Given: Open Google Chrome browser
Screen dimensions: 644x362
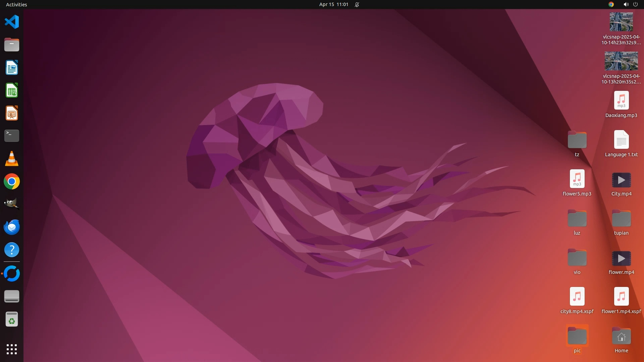Looking at the screenshot, I should click(12, 181).
